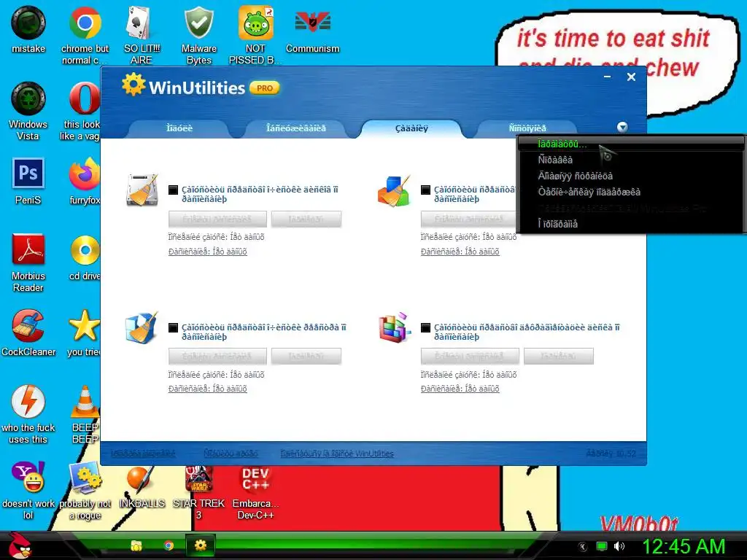Click the leftmost footer link in WinUtilities
The image size is (747, 560).
coord(143,454)
